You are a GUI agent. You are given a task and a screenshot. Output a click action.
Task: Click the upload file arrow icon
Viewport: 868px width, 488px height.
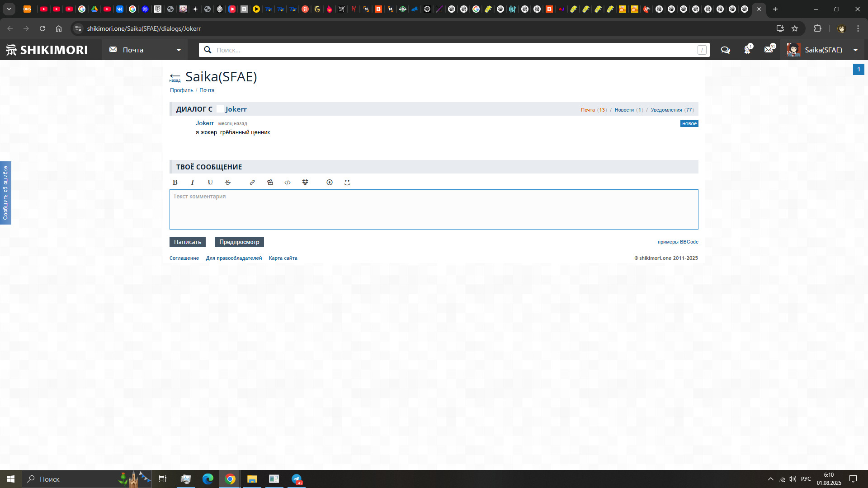(330, 183)
